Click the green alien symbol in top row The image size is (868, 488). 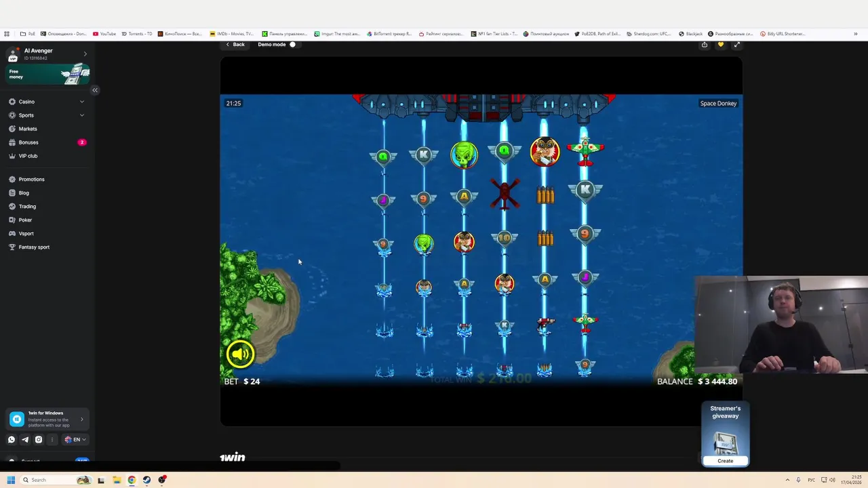point(464,155)
